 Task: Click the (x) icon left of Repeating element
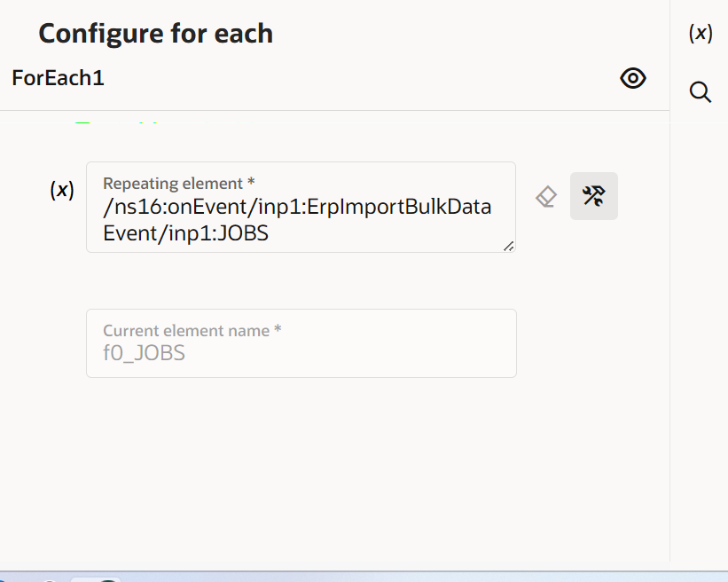(62, 189)
